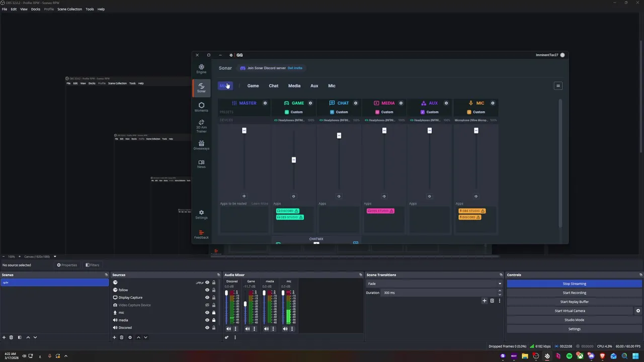The width and height of the screenshot is (644, 362).
Task: Mute the Game channel in Audio Mixer
Action: [248, 329]
